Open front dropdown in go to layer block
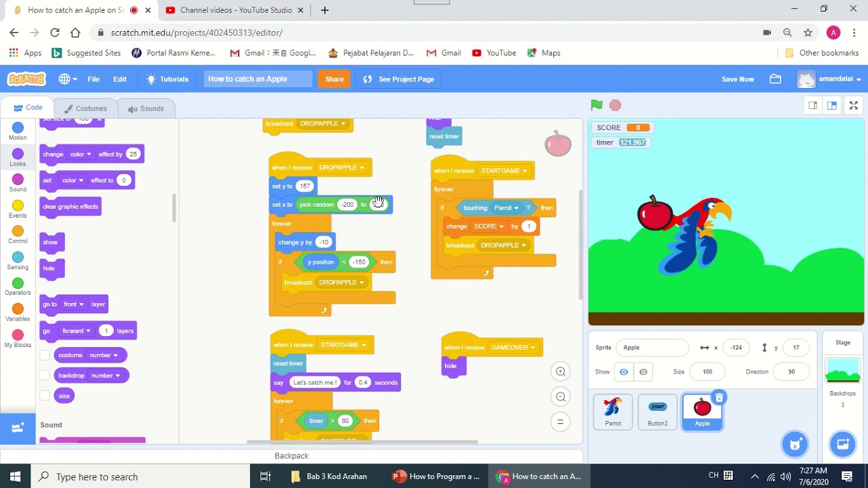868x488 pixels. 73,304
